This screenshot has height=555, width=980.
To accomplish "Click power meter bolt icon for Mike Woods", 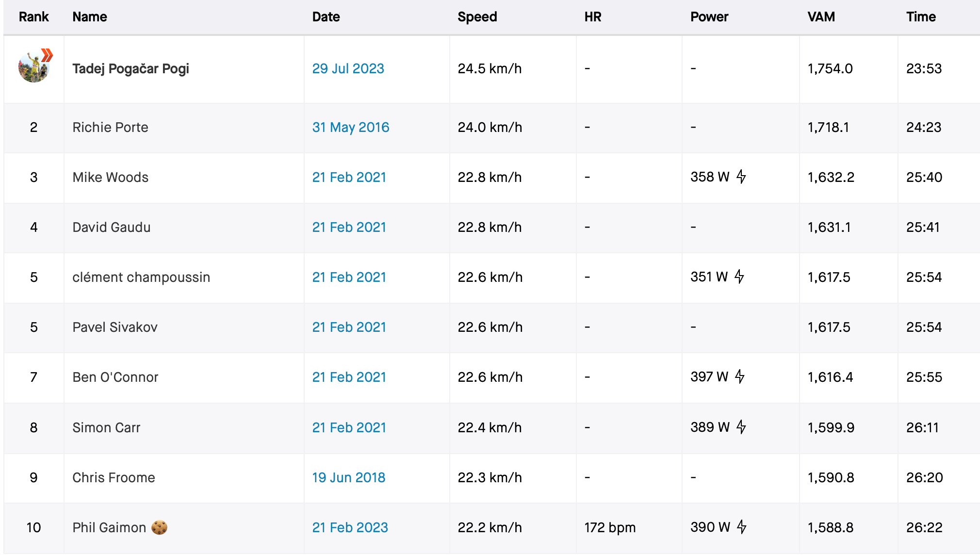I will (x=741, y=177).
